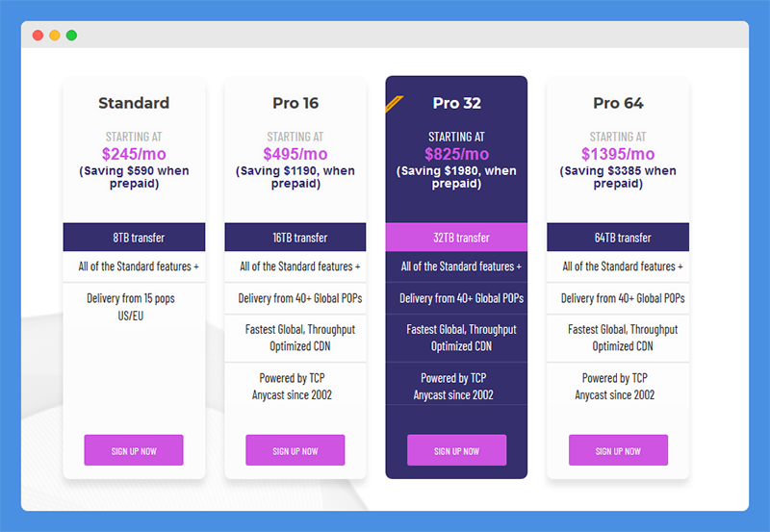Select the 16TB transfer bar
The width and height of the screenshot is (770, 532).
tap(295, 237)
